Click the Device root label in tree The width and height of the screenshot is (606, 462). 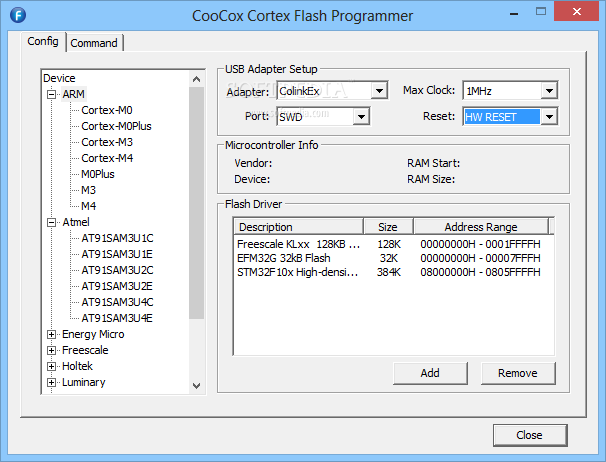(x=59, y=78)
